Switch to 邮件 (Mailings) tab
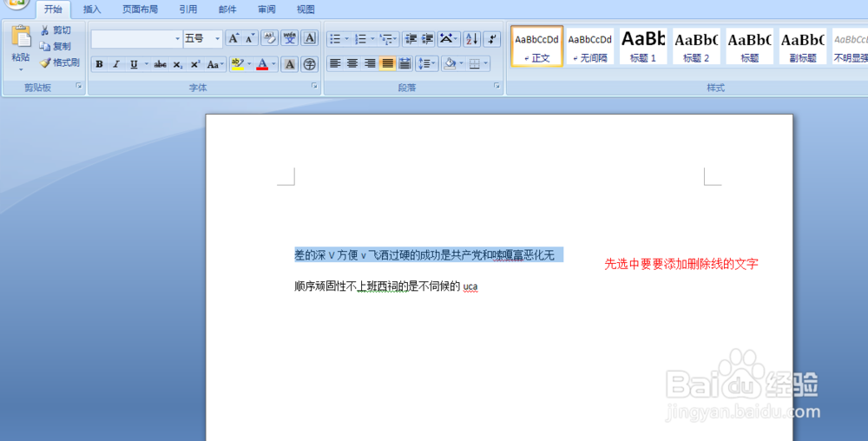This screenshot has height=441, width=868. (227, 10)
